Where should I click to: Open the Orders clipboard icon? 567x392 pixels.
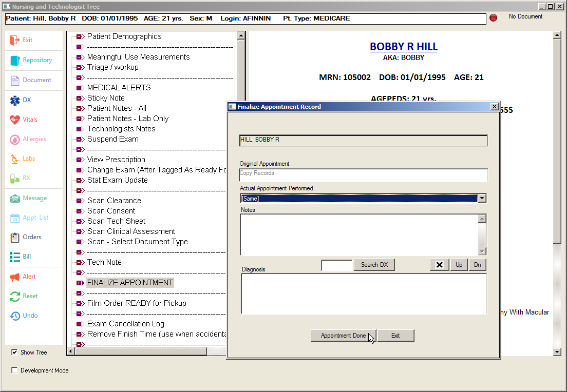(x=15, y=237)
